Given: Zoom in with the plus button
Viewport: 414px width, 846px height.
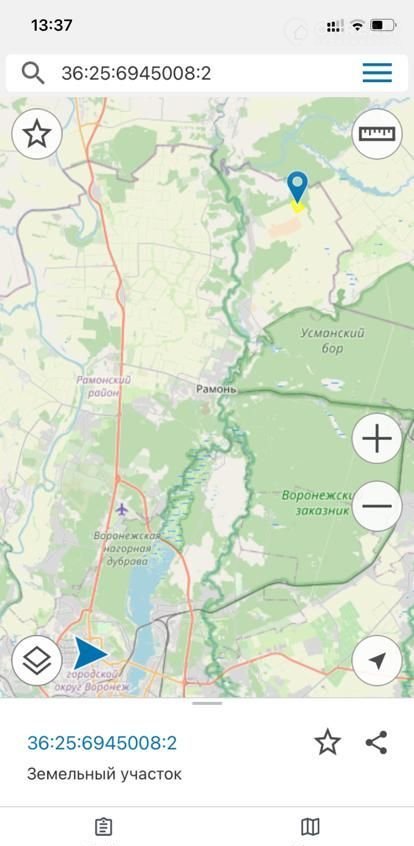Looking at the screenshot, I should click(377, 438).
